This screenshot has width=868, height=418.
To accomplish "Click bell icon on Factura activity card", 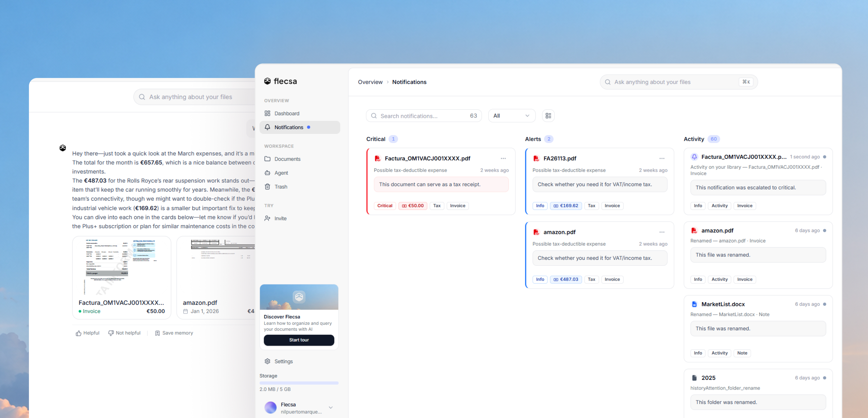I will pos(694,157).
